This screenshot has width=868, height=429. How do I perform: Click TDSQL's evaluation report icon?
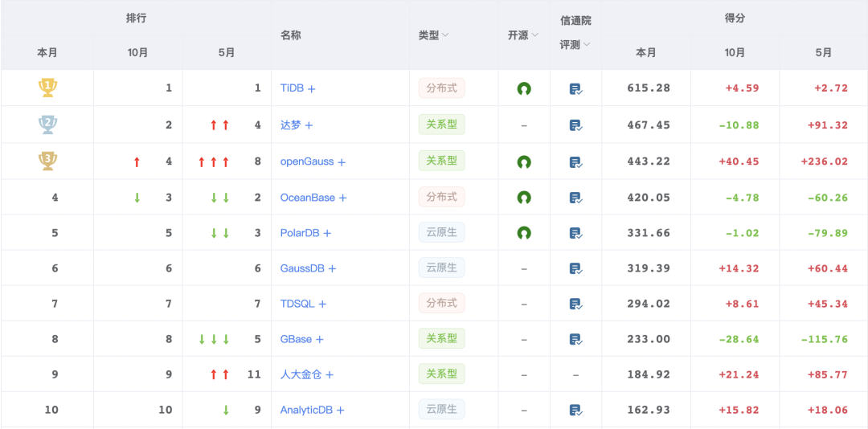[575, 304]
